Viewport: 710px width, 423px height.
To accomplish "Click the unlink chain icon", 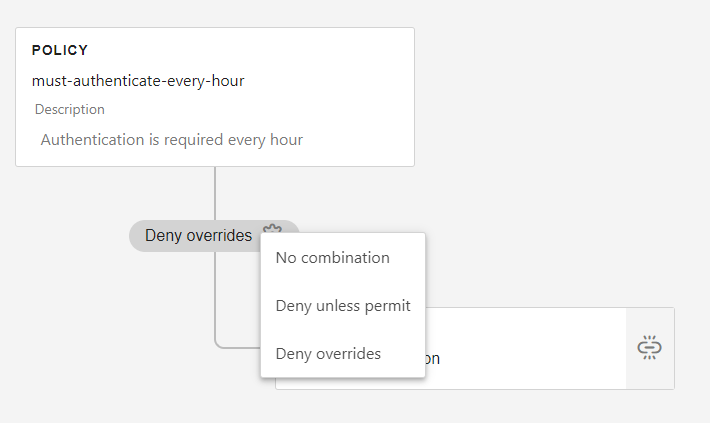I will [650, 348].
